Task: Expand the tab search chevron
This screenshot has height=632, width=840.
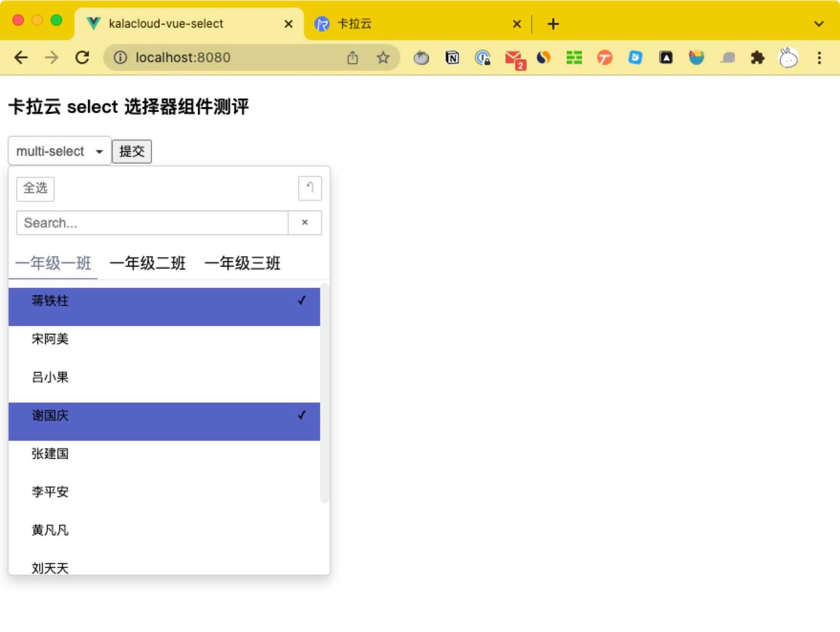Action: tap(819, 24)
